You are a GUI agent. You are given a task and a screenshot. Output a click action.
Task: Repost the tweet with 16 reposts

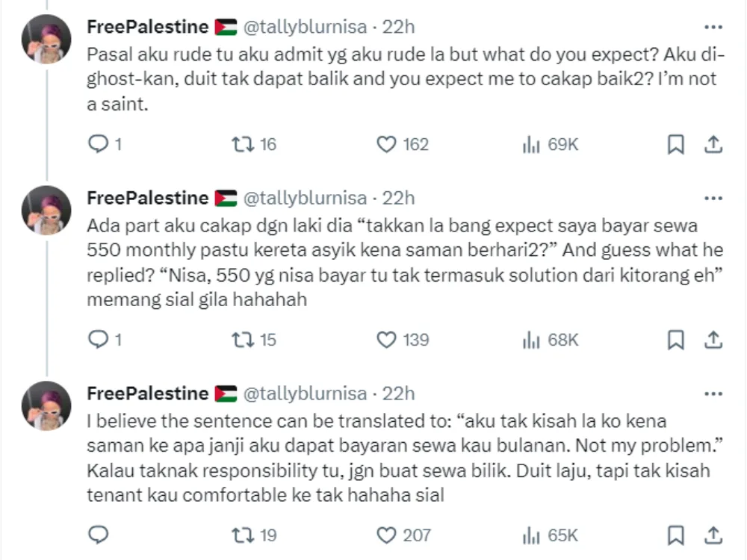243,144
